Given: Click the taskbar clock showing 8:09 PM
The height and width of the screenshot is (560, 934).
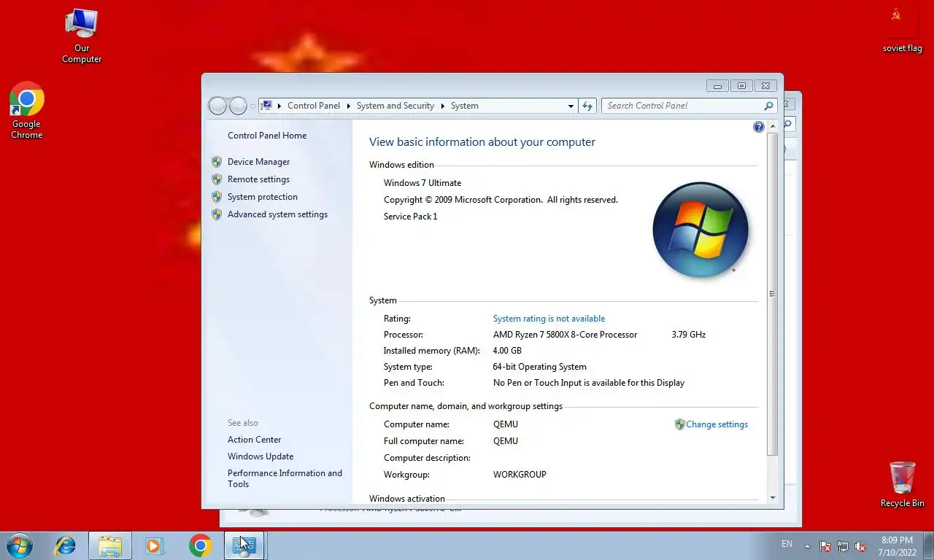Looking at the screenshot, I should pos(898,546).
